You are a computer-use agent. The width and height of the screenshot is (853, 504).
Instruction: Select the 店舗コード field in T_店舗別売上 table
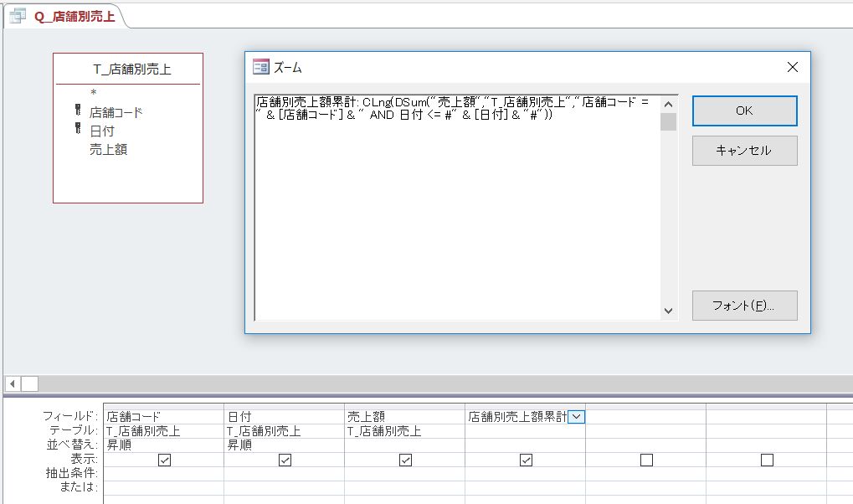116,113
